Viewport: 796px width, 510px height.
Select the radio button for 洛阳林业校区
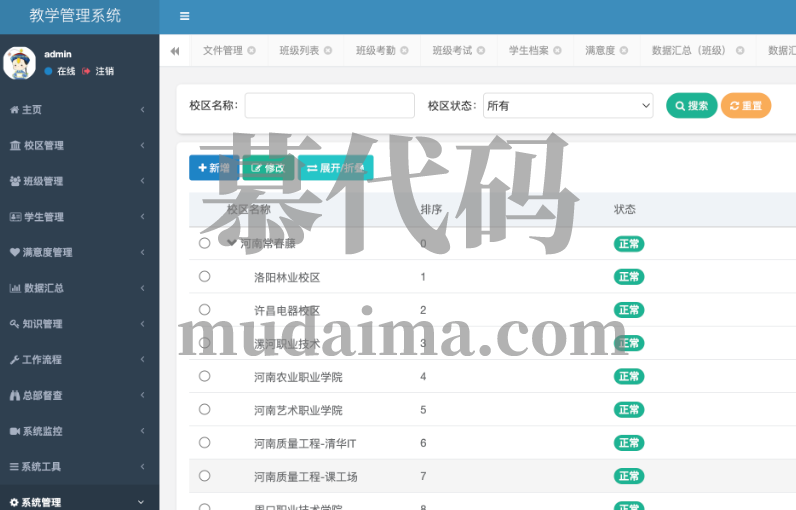point(204,277)
